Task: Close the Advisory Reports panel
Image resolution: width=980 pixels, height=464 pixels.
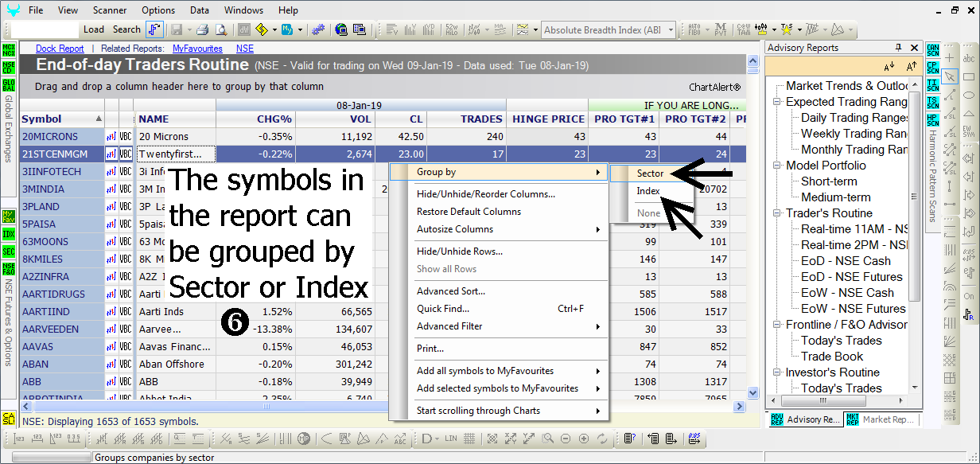Action: (x=913, y=48)
